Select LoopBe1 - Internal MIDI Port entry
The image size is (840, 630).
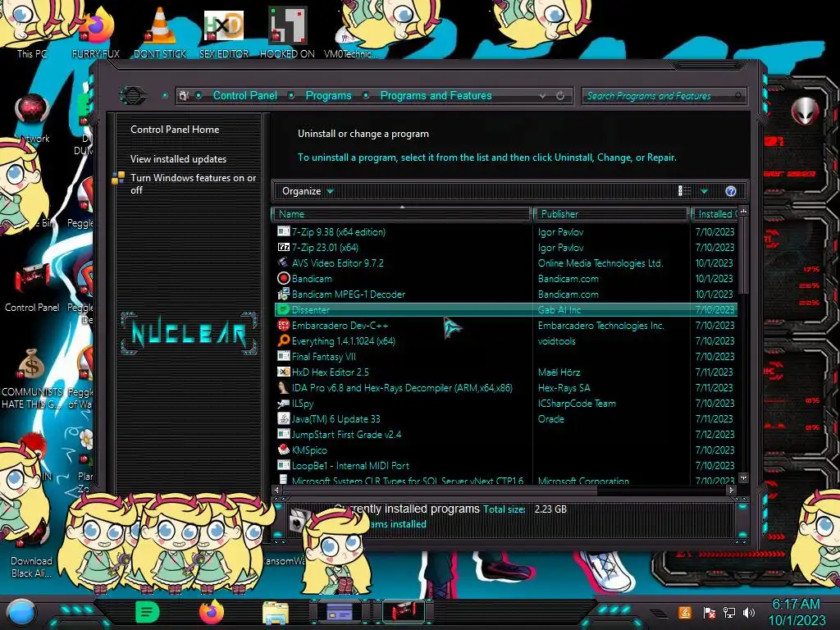(349, 466)
